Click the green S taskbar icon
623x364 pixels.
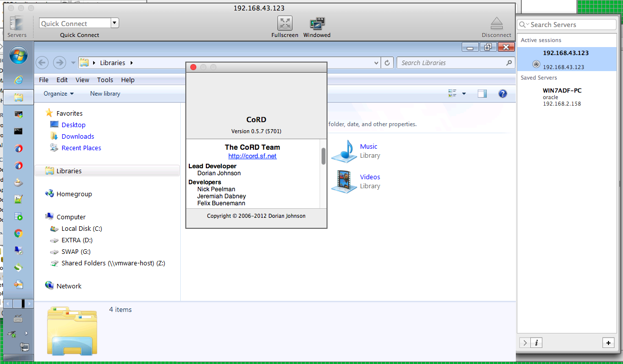(x=19, y=267)
